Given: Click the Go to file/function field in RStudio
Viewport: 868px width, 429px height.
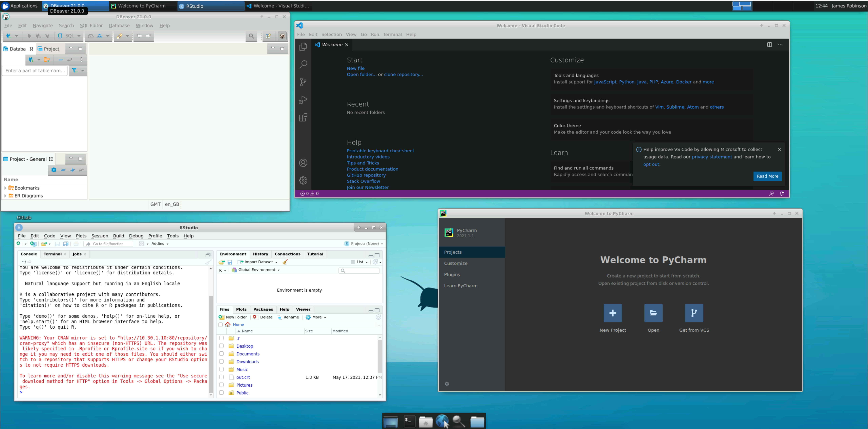Looking at the screenshot, I should pyautogui.click(x=108, y=244).
